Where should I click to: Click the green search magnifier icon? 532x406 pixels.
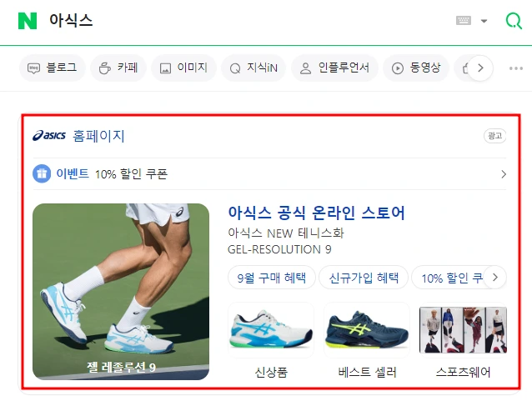click(x=514, y=21)
